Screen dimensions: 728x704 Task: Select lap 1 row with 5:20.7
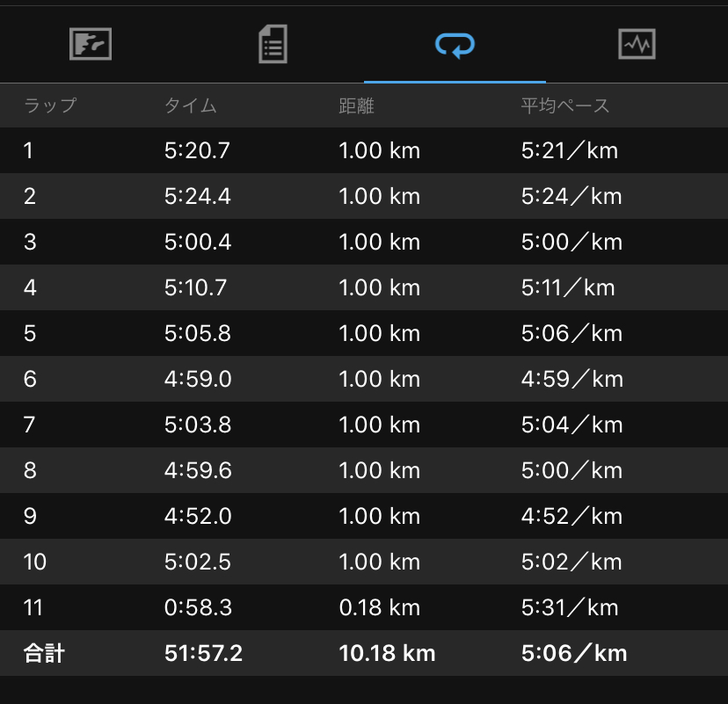[364, 150]
